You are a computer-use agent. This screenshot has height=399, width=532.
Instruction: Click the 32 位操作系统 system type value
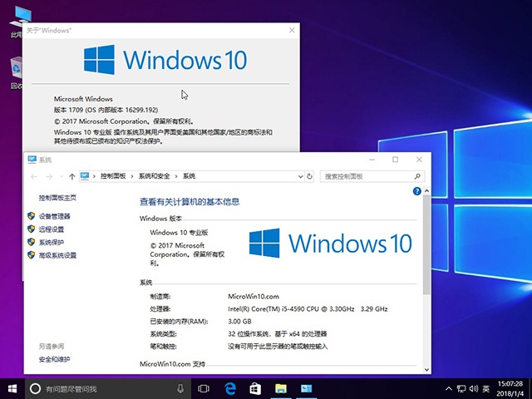coord(277,334)
